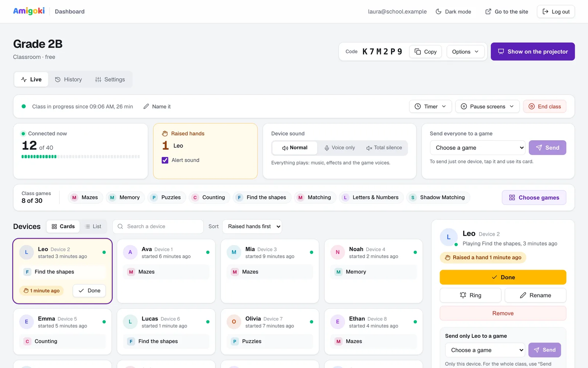
Task: Select Ava's device card avatar
Action: pyautogui.click(x=130, y=252)
